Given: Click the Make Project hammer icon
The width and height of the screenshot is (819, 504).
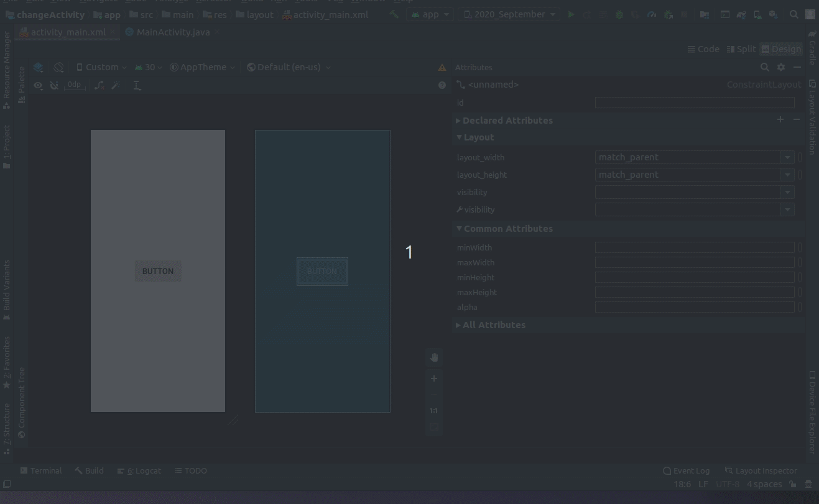Looking at the screenshot, I should (x=394, y=14).
